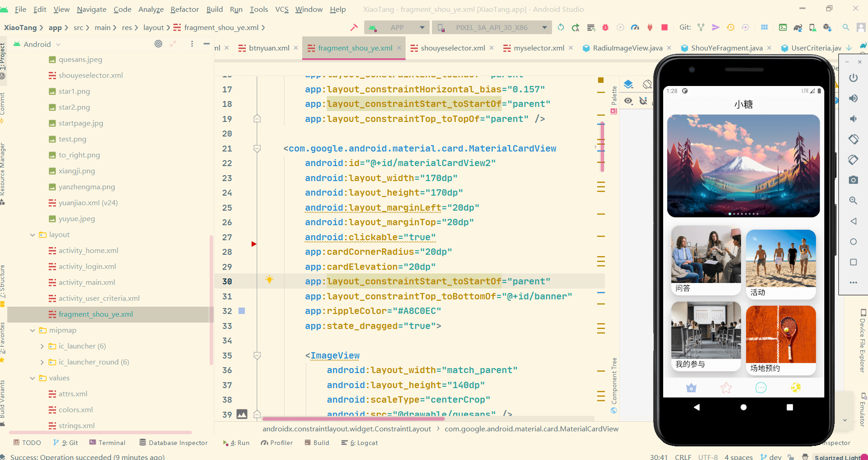Click emulator volume down button
Image resolution: width=868 pixels, height=460 pixels.
(x=853, y=119)
